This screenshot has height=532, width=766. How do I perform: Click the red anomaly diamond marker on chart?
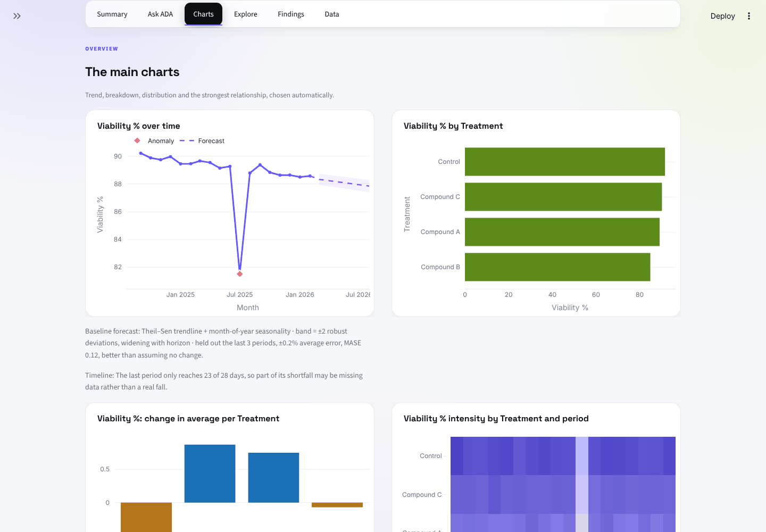[240, 274]
